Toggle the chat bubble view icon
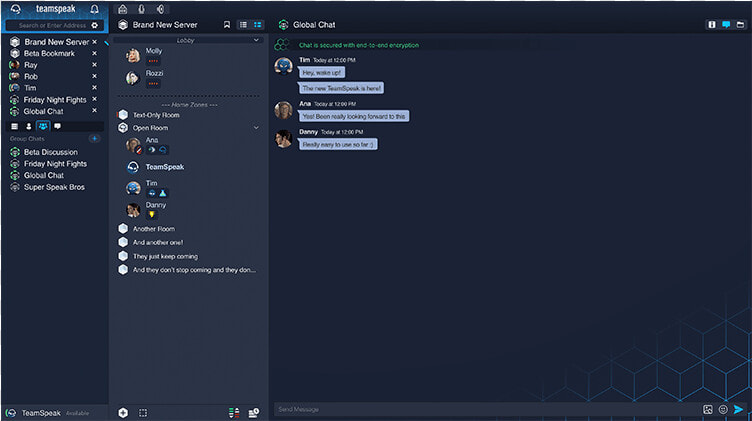 coord(726,24)
